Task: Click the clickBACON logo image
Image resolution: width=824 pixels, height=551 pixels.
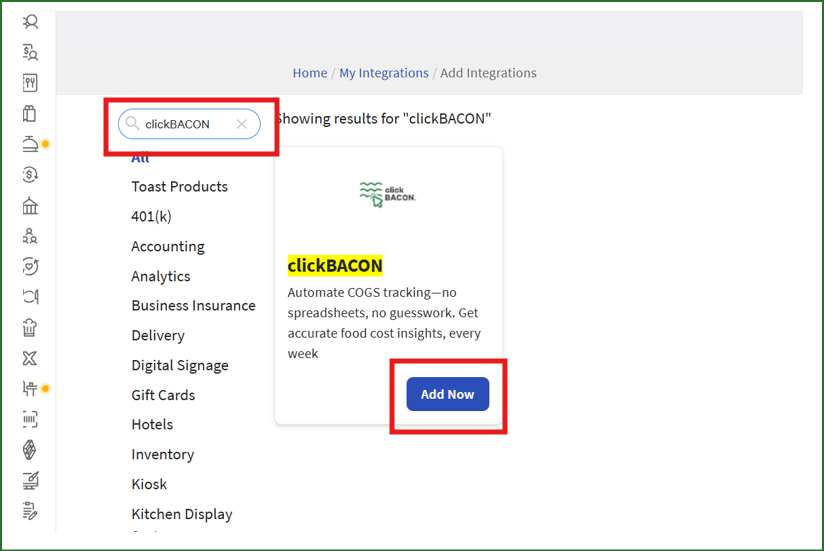Action: (x=387, y=194)
